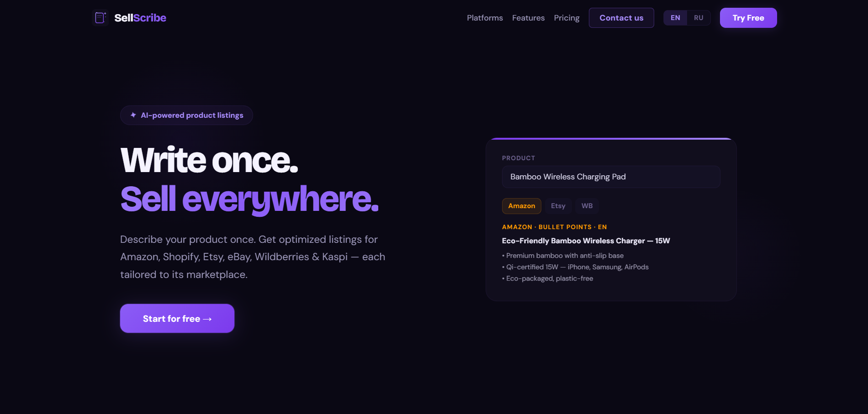
Task: Click the arrow icon on Start for free
Action: click(x=206, y=318)
